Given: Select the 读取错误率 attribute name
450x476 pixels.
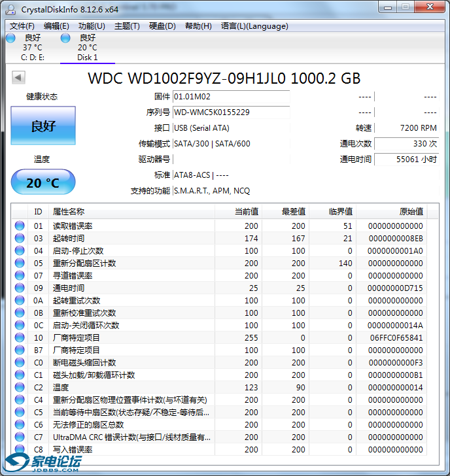Looking at the screenshot, I should click(73, 226).
